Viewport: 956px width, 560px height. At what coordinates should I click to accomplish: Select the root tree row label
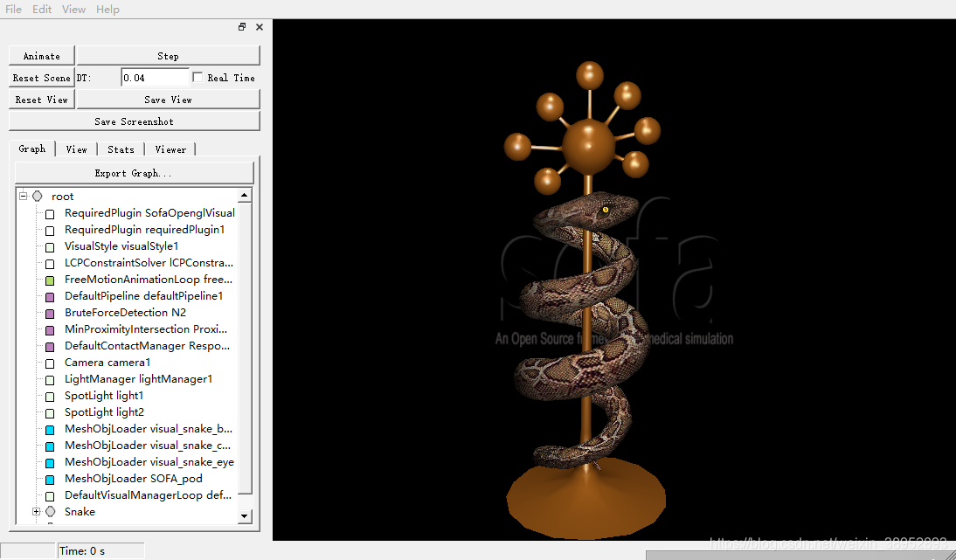click(x=63, y=197)
